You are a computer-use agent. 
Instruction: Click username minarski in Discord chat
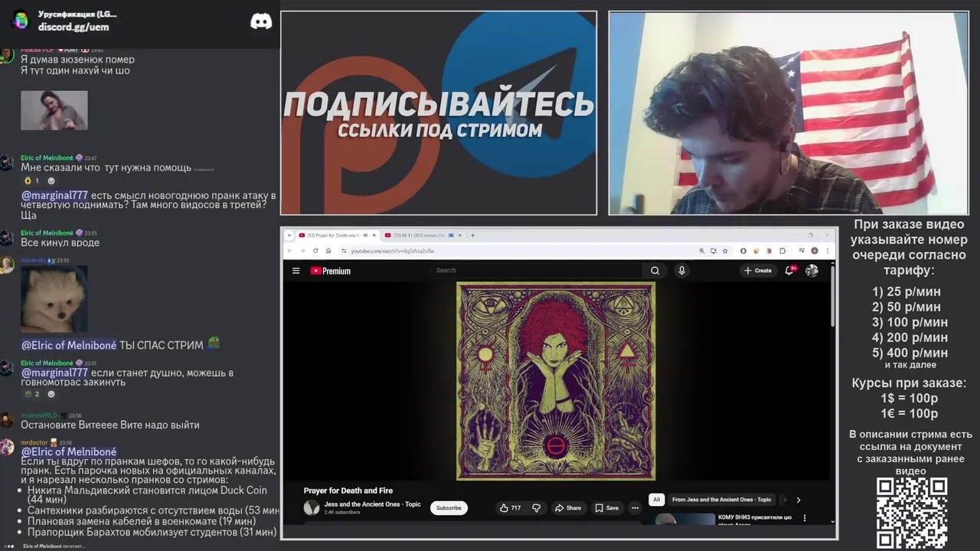coord(33,260)
